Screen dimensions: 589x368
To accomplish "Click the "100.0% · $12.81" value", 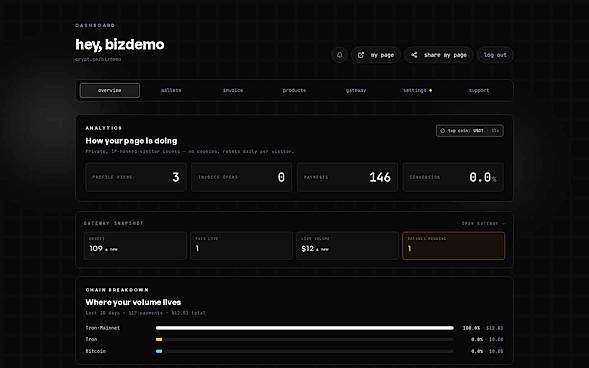I will [x=483, y=328].
